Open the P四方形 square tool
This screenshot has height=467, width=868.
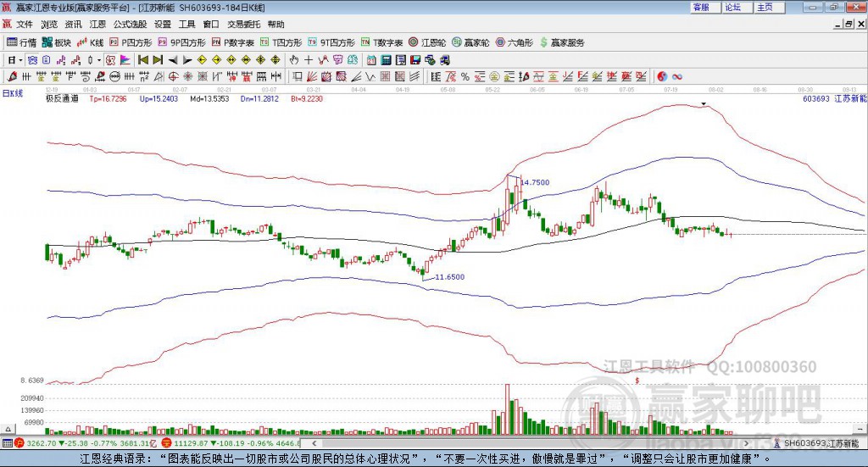pos(131,42)
